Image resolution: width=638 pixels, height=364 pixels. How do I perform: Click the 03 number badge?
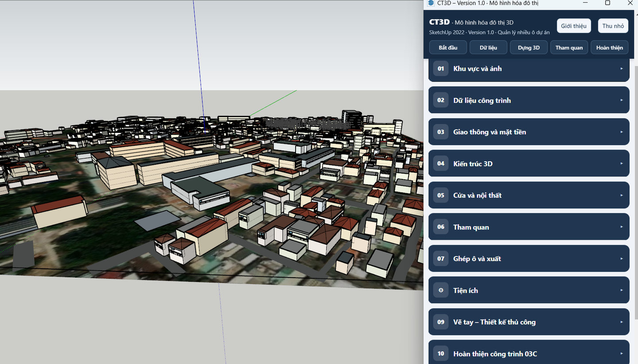[x=441, y=132]
